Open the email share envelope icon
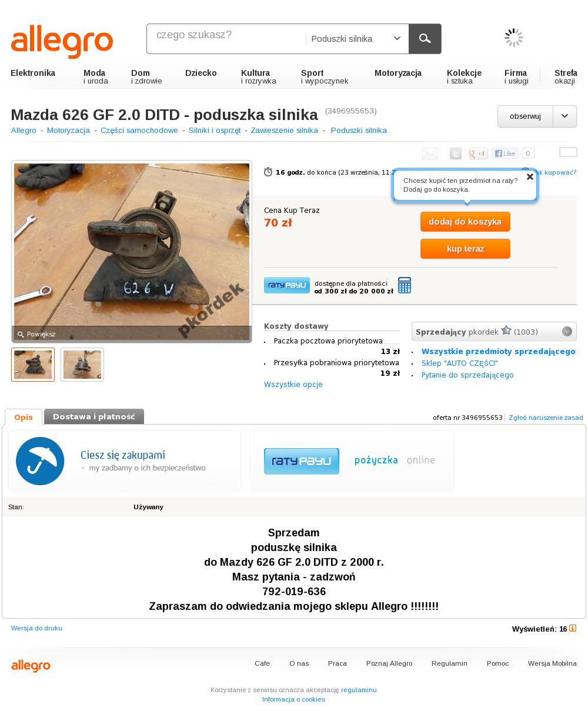Screen dimensions: 588x711 430,153
